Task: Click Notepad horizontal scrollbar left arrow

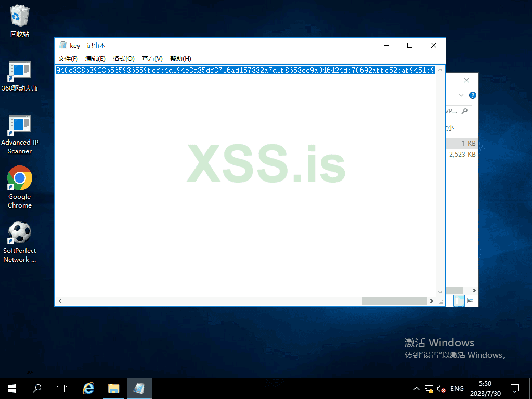Action: pos(60,301)
